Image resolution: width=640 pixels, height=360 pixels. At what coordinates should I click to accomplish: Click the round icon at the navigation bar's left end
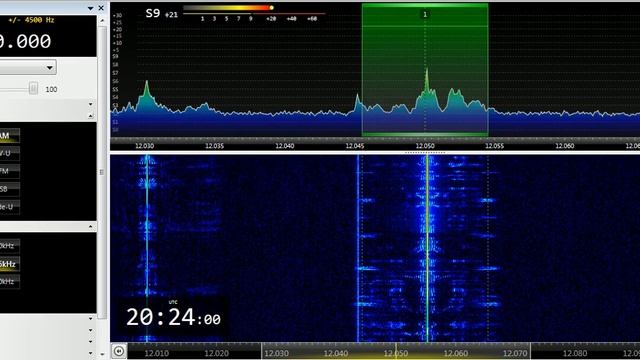(119, 351)
